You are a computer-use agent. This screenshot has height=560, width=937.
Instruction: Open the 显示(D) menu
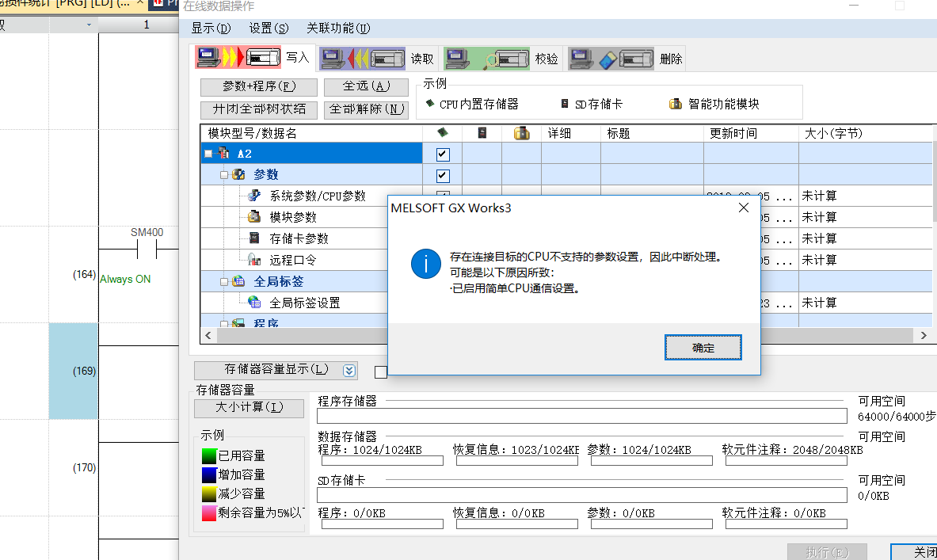[211, 29]
